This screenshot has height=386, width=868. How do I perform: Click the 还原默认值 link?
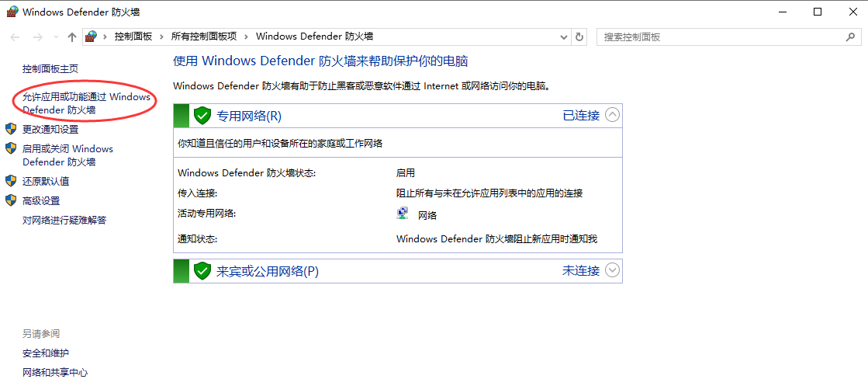46,181
